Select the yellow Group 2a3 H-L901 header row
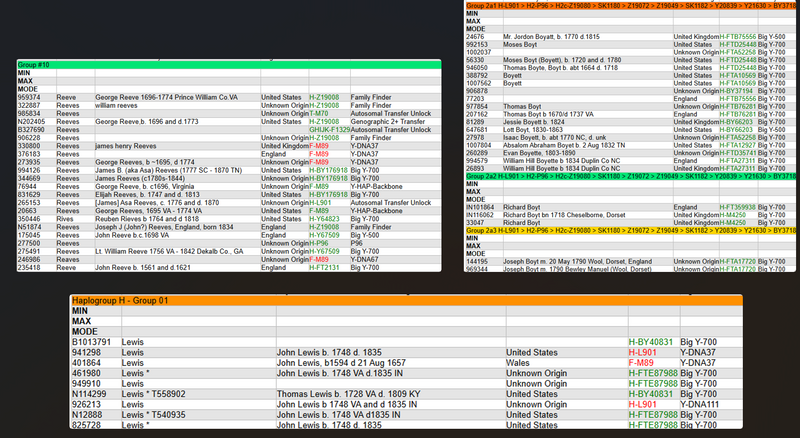Viewport: 800px width, 438px height. click(630, 230)
